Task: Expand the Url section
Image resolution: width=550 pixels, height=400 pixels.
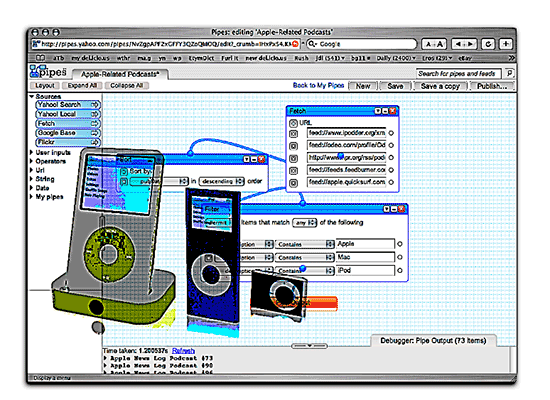Action: coord(32,170)
